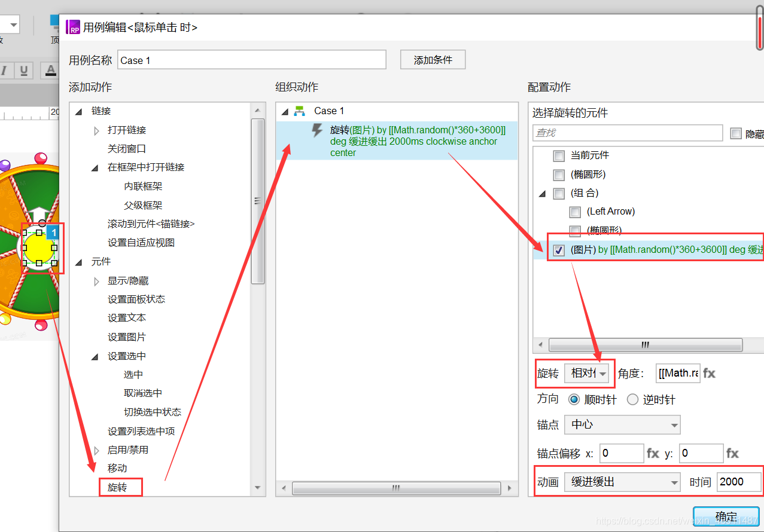Select the 设置文本 action

click(x=127, y=318)
